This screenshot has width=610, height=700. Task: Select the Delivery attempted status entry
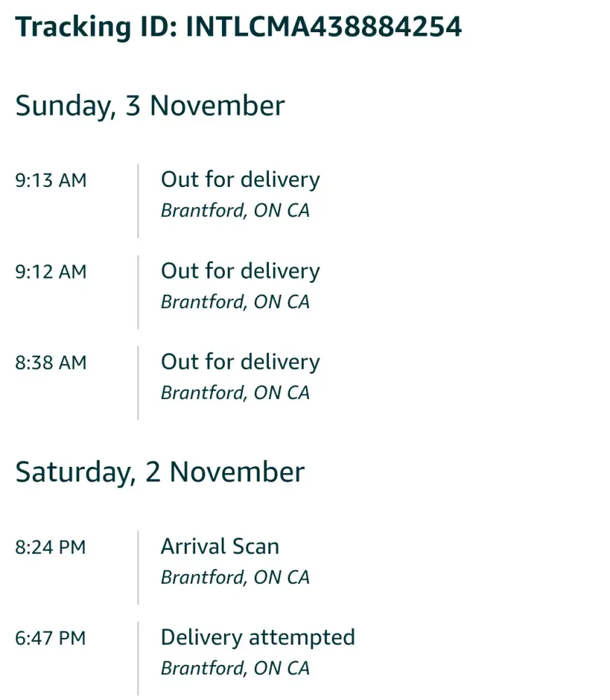(x=258, y=638)
